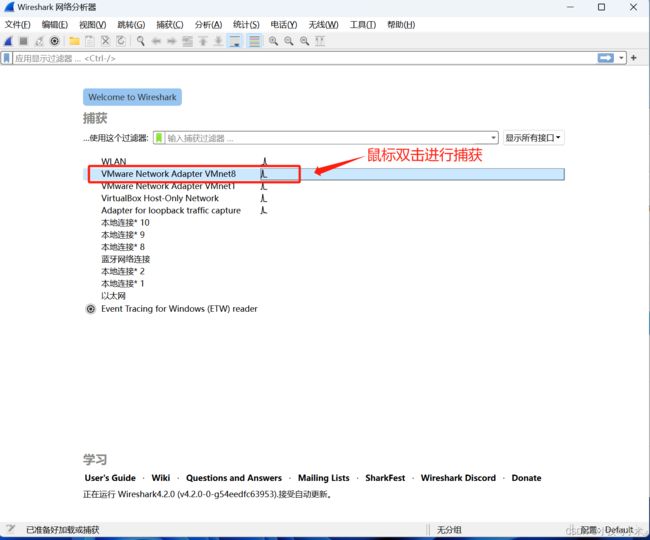Toggle auto-scroll during live capture
650x540 pixels.
click(x=235, y=41)
